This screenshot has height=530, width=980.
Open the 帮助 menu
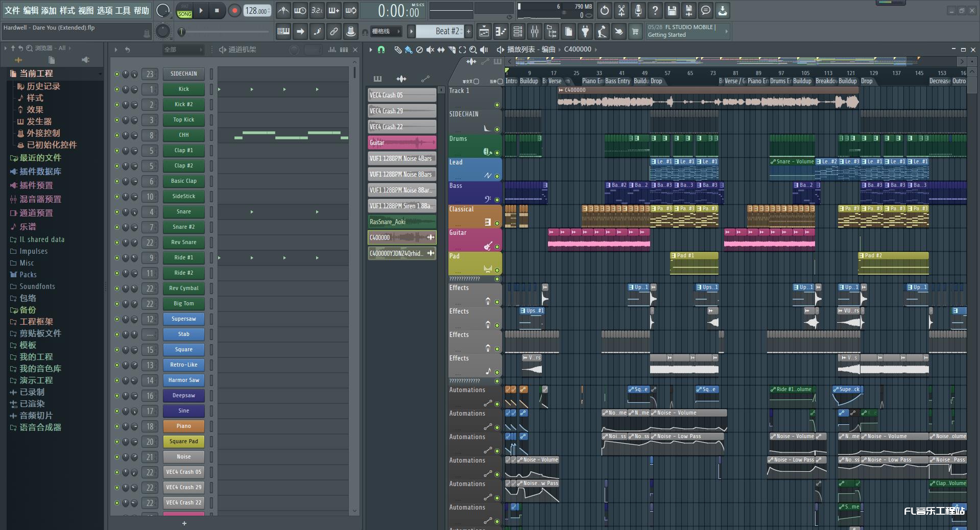coord(141,10)
